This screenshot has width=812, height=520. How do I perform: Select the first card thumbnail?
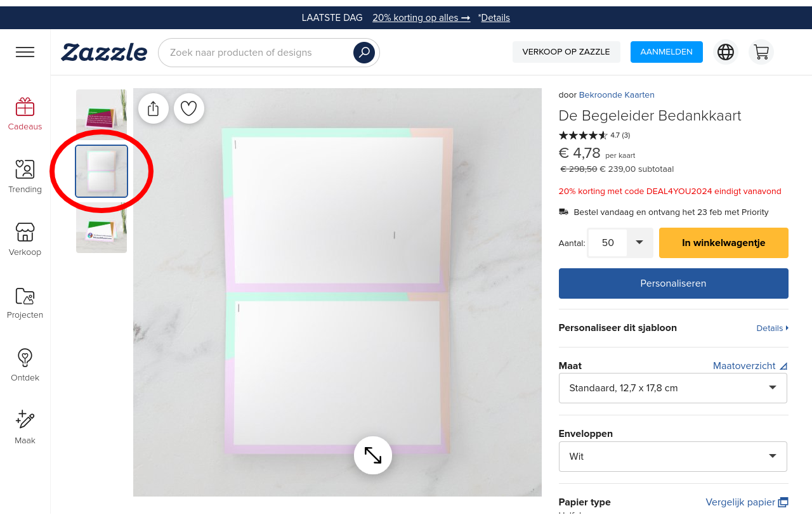point(101,113)
